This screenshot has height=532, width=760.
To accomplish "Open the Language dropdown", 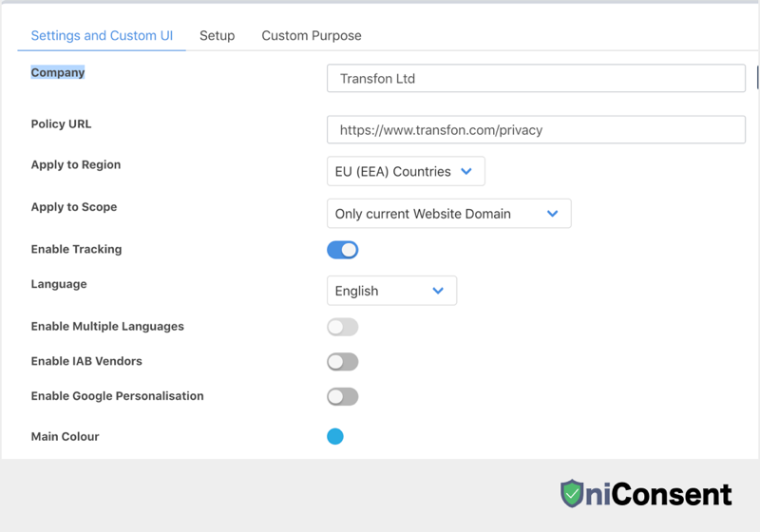I will (391, 291).
